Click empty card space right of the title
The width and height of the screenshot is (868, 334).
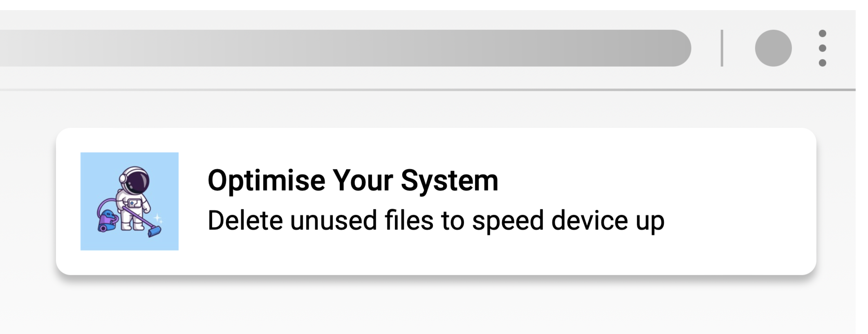pos(654,180)
